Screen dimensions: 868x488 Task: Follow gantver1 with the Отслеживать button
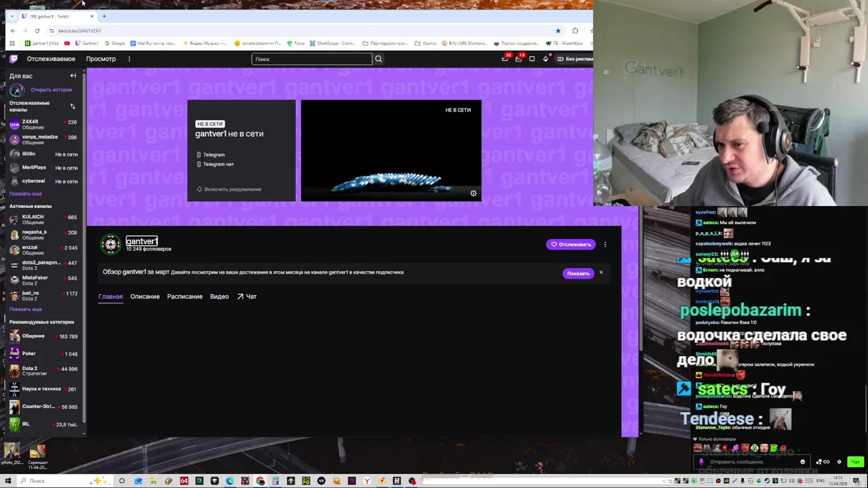click(570, 245)
